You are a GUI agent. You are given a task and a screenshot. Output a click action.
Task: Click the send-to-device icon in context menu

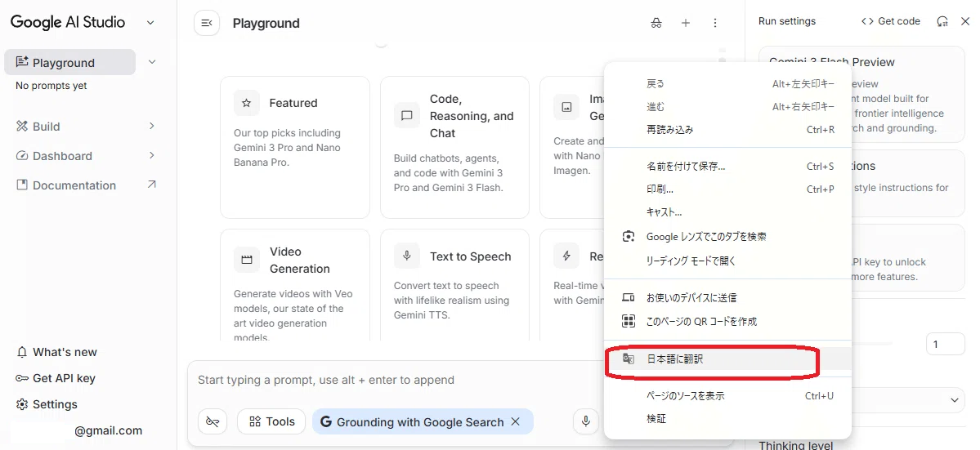click(628, 298)
